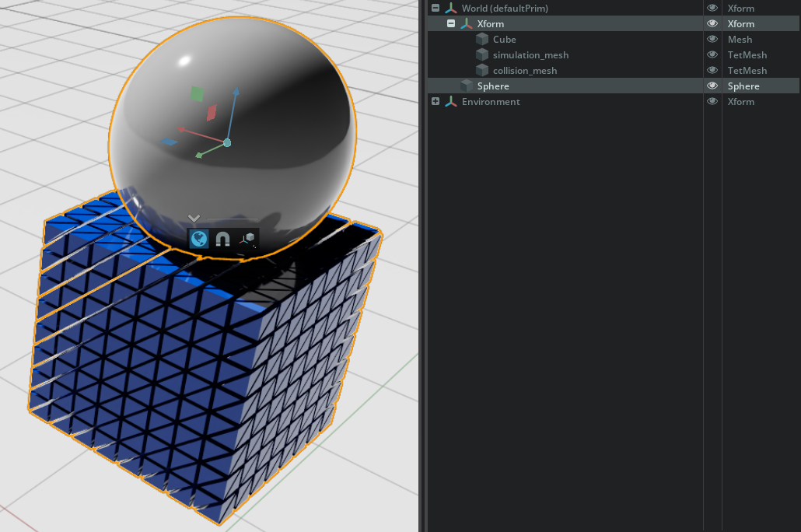Collapse the World (defaultPrim) node
This screenshot has height=532, width=801.
click(435, 9)
